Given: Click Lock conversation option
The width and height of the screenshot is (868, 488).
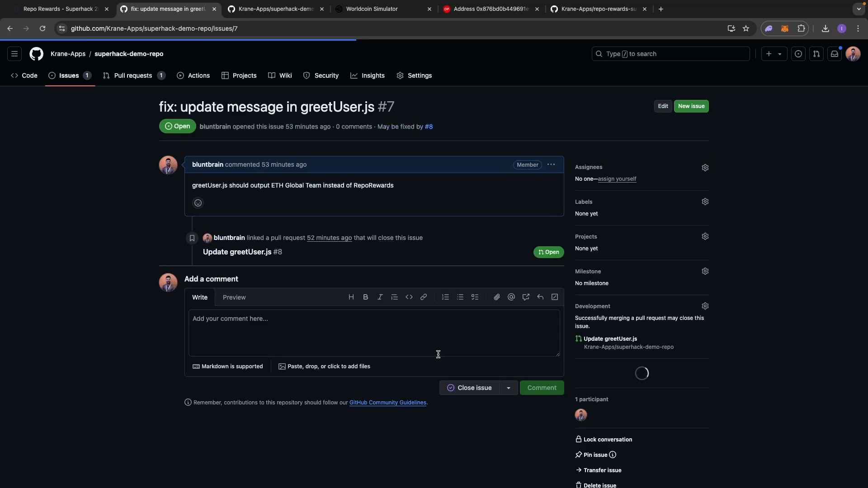Looking at the screenshot, I should pos(604,440).
